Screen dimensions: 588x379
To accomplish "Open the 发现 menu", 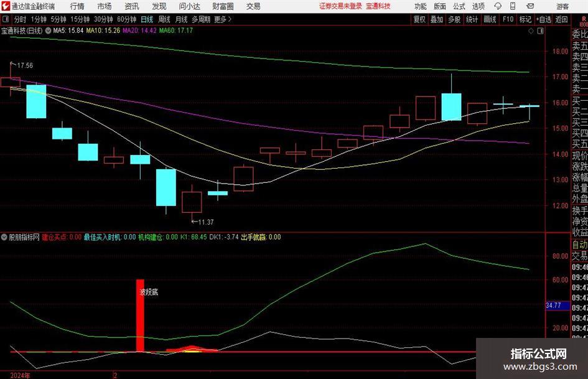I will point(159,6).
